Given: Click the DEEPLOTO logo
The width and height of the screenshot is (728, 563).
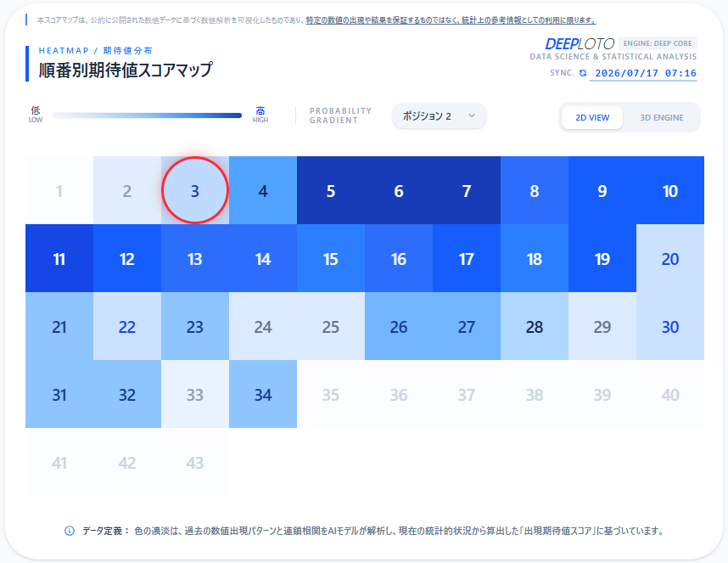Looking at the screenshot, I should (x=580, y=43).
